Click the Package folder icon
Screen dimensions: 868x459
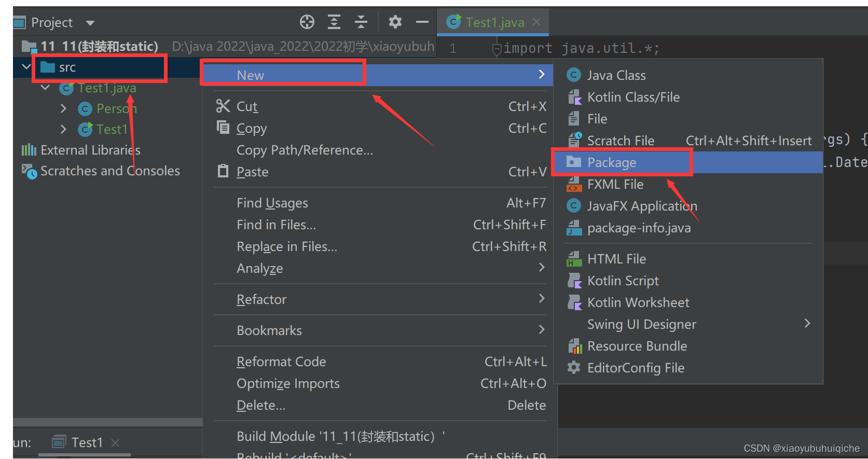click(x=573, y=162)
